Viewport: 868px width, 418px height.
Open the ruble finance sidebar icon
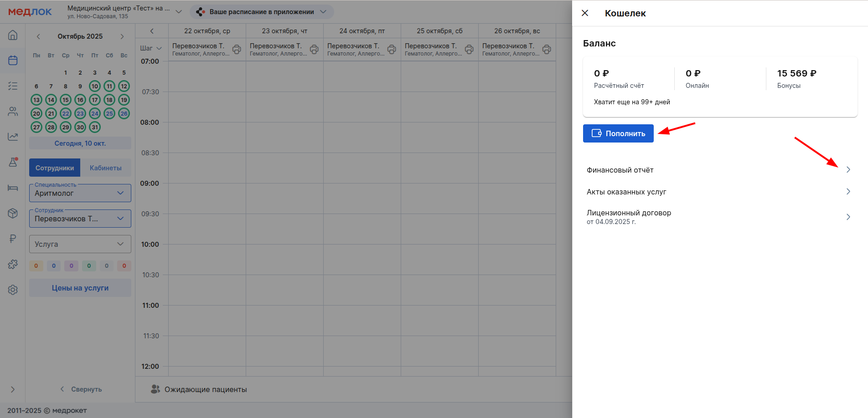click(13, 239)
